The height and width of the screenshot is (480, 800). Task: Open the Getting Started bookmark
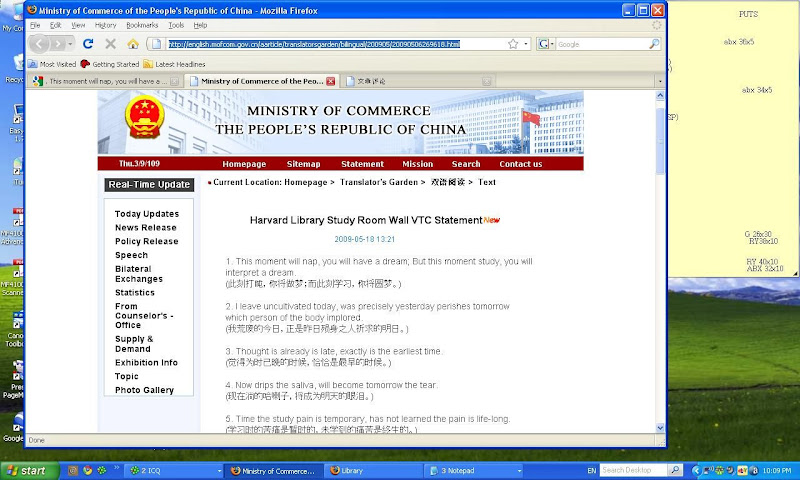click(110, 64)
